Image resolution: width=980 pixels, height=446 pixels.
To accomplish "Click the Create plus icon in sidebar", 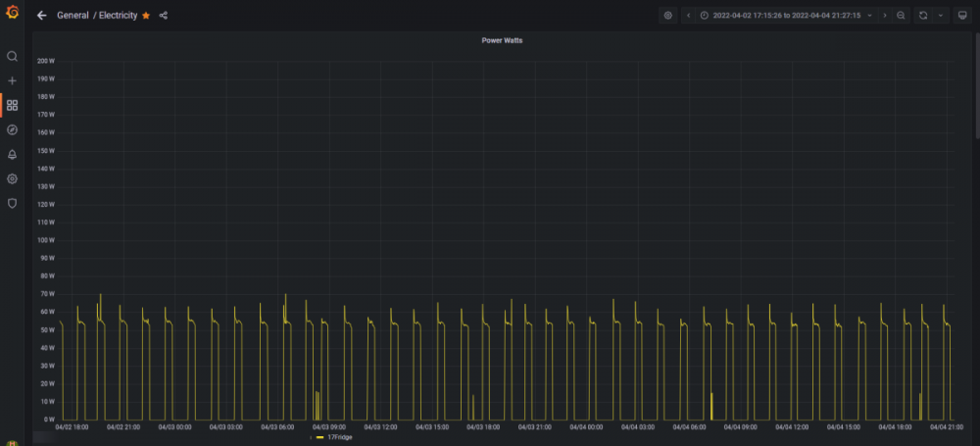I will (x=12, y=80).
